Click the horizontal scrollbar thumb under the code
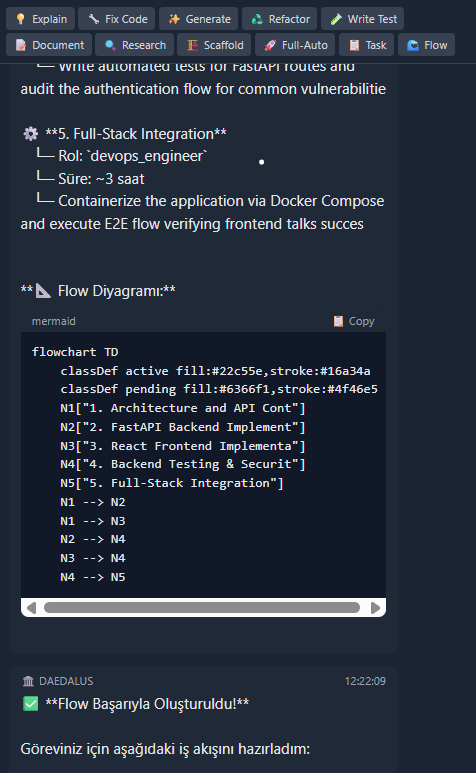476x773 pixels. click(202, 607)
